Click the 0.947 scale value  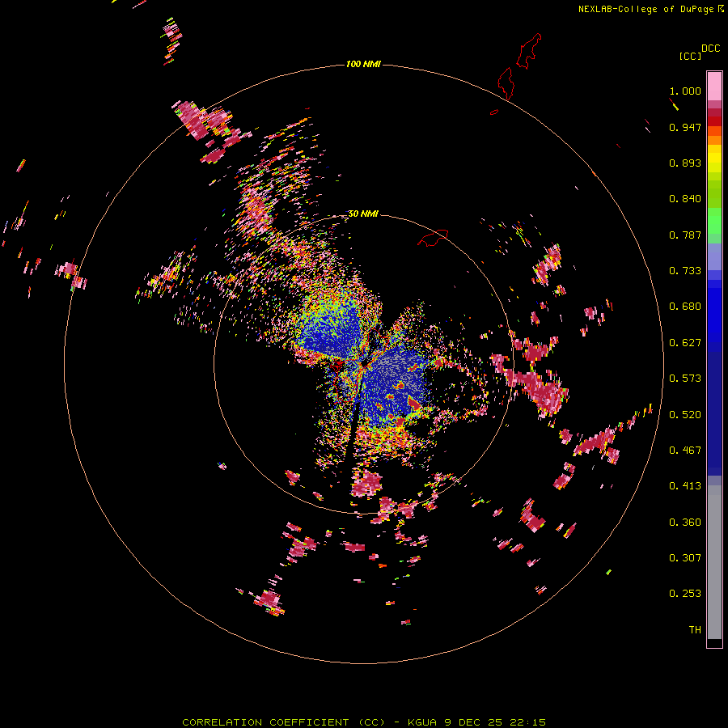(x=685, y=127)
